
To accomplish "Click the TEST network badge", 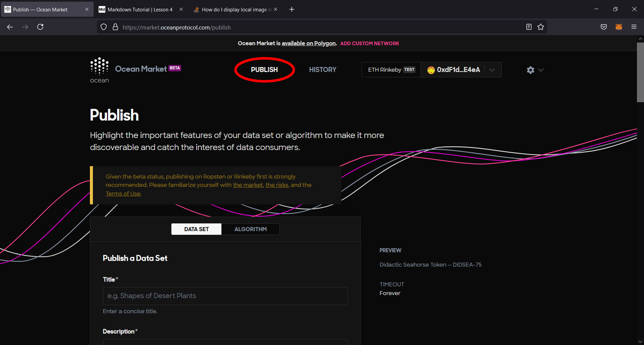I will (409, 70).
